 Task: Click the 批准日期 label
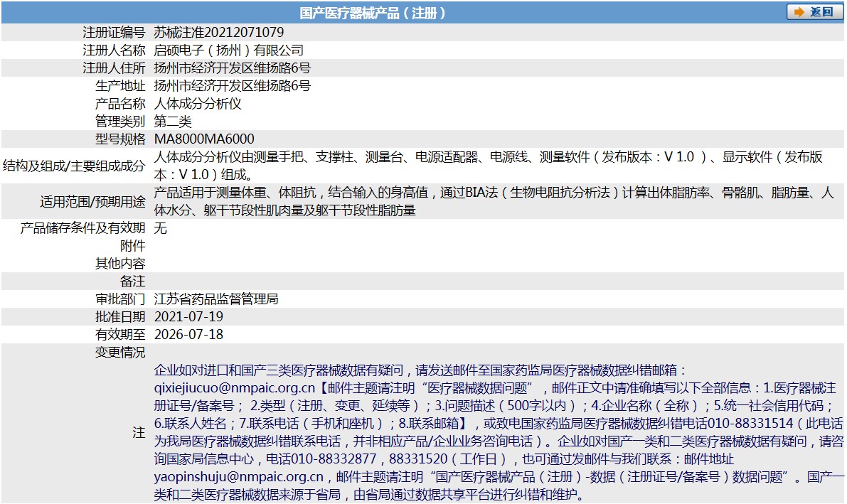120,317
